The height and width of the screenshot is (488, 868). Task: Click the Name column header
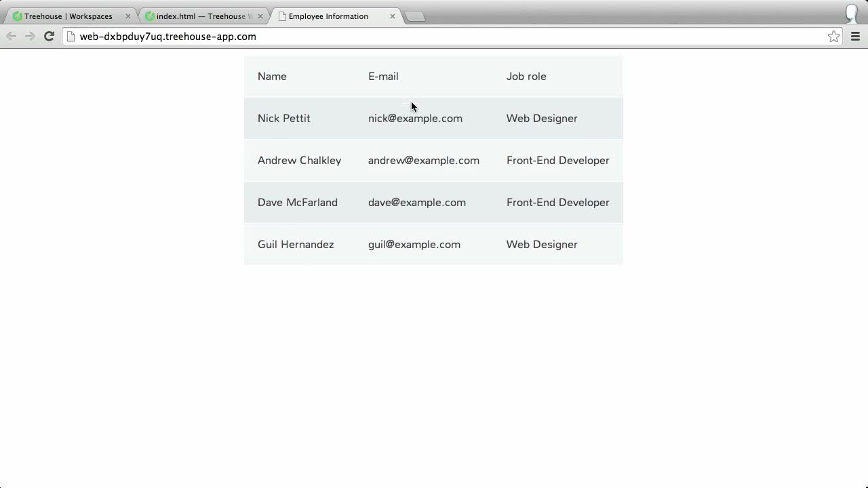click(x=272, y=77)
